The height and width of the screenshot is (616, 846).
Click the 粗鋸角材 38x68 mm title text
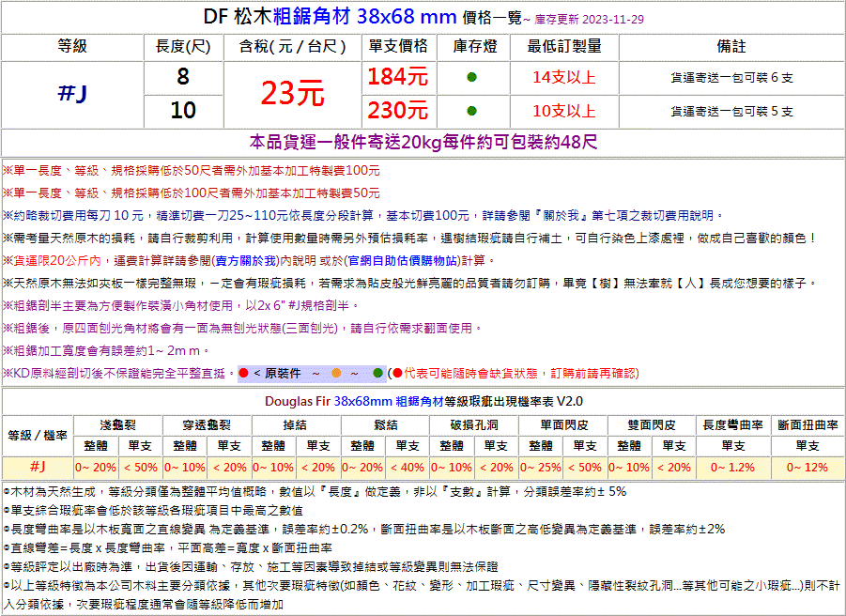tap(365, 17)
